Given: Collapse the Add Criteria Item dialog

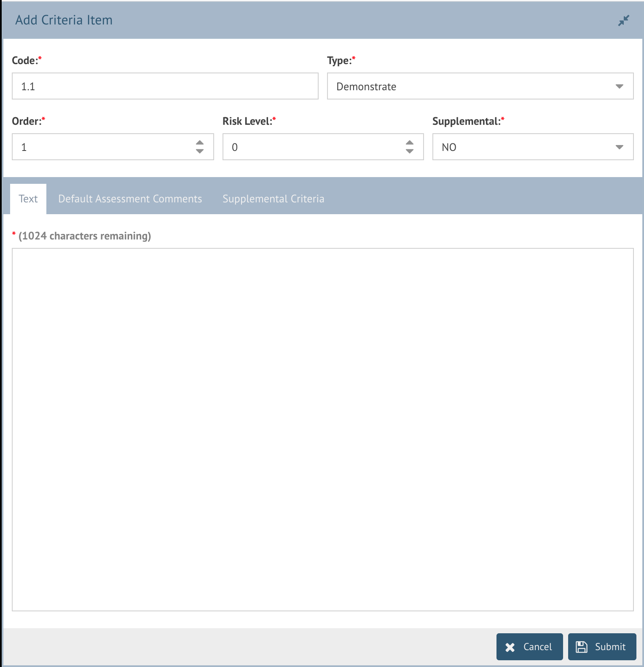Looking at the screenshot, I should 623,20.
